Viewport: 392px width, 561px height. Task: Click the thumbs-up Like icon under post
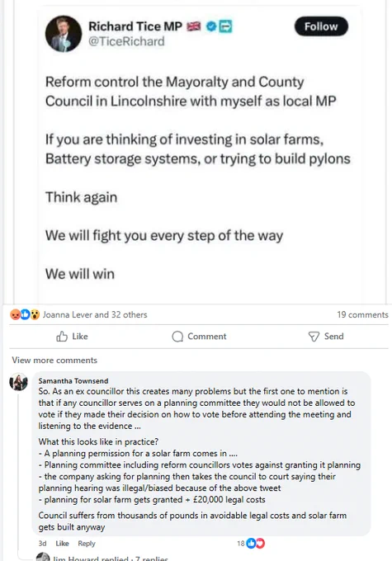point(62,337)
